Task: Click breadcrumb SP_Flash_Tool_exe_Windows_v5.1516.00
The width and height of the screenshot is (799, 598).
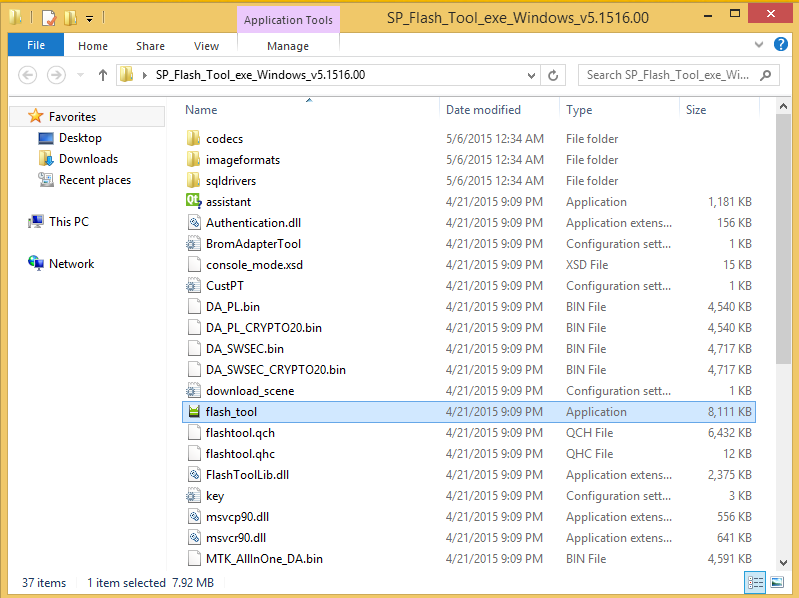Action: pyautogui.click(x=260, y=75)
